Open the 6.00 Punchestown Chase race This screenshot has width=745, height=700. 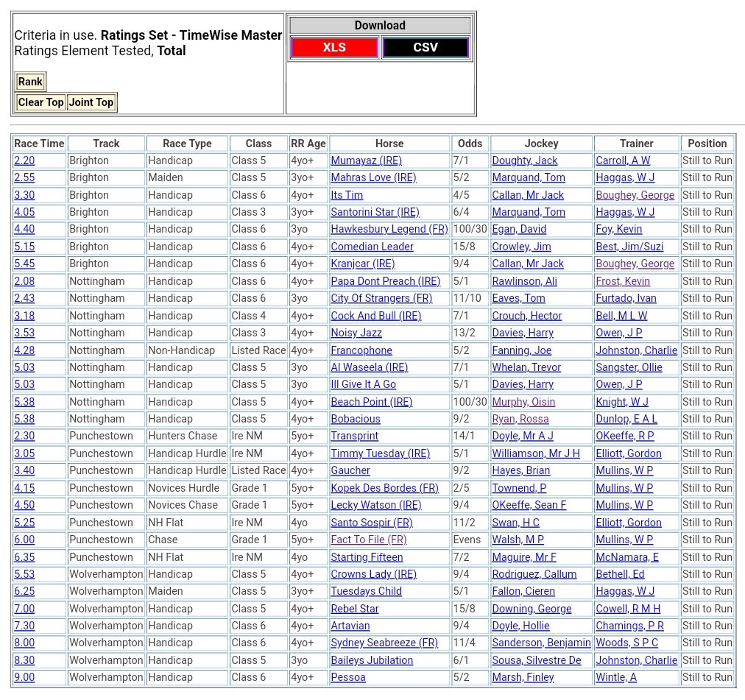[x=24, y=540]
